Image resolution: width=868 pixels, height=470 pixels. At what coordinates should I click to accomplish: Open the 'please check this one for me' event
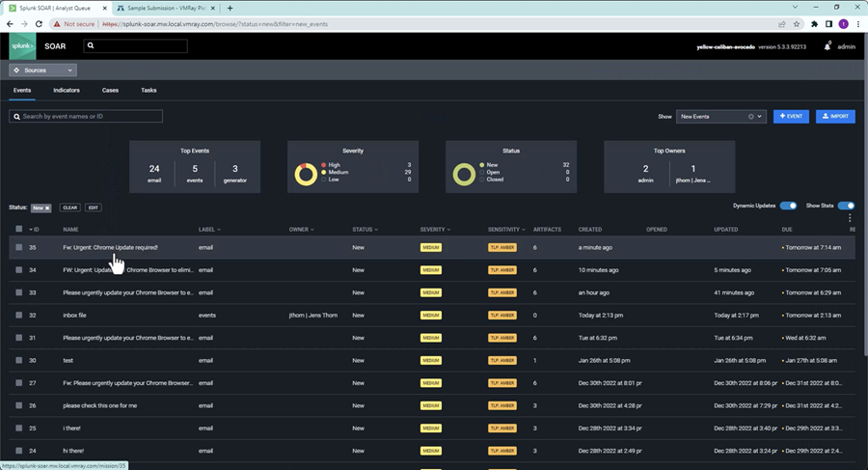pyautogui.click(x=99, y=405)
